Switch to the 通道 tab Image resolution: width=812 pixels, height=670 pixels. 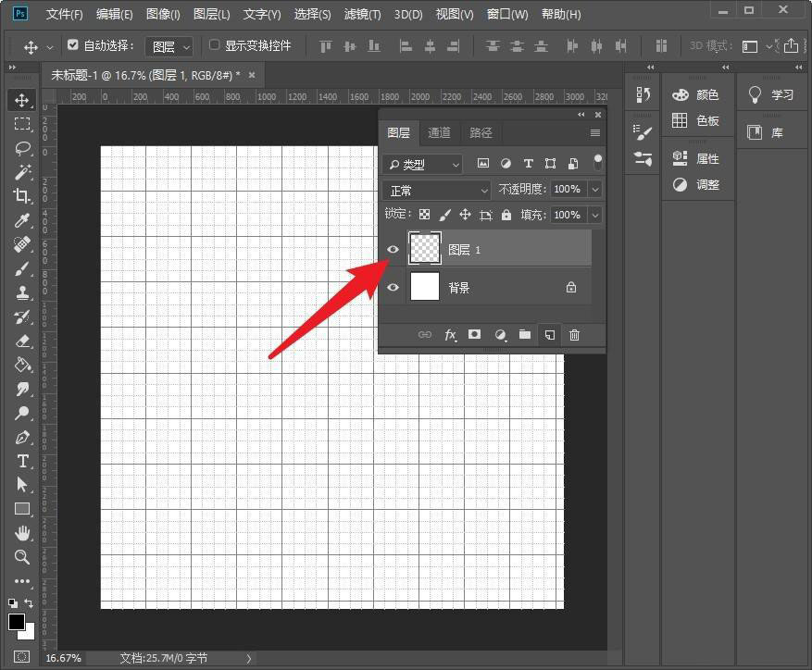[439, 133]
